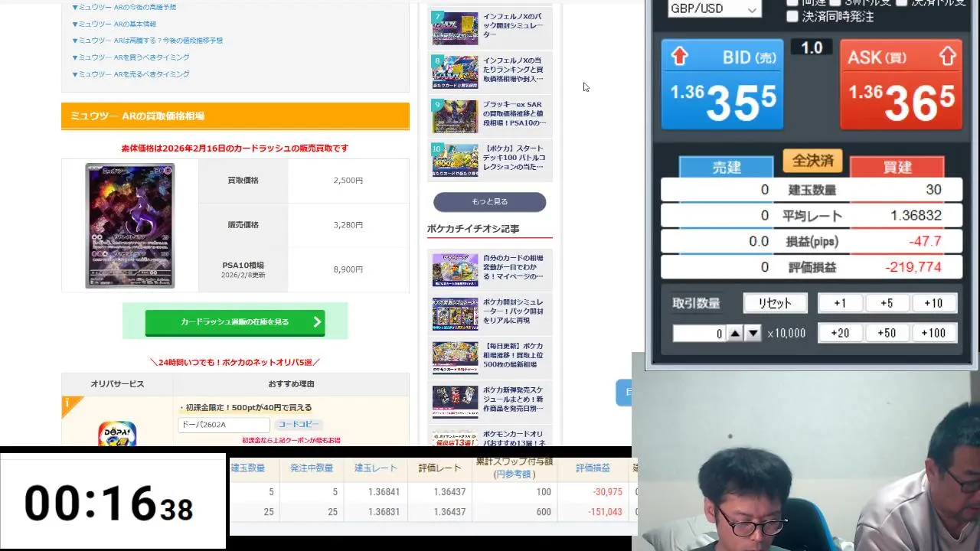Click the blue floating tab at page edge
Image resolution: width=980 pixels, height=551 pixels.
pos(624,392)
